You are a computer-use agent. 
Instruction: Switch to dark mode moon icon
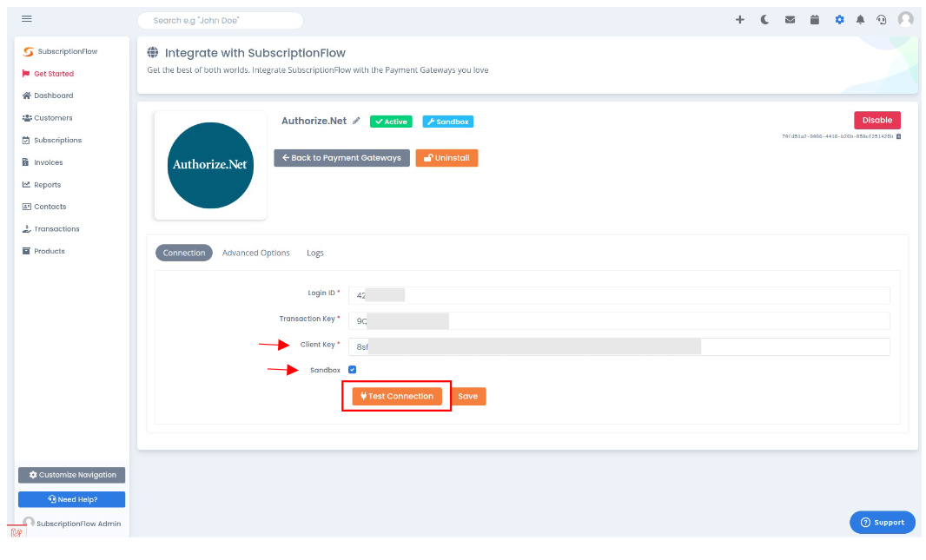point(764,19)
